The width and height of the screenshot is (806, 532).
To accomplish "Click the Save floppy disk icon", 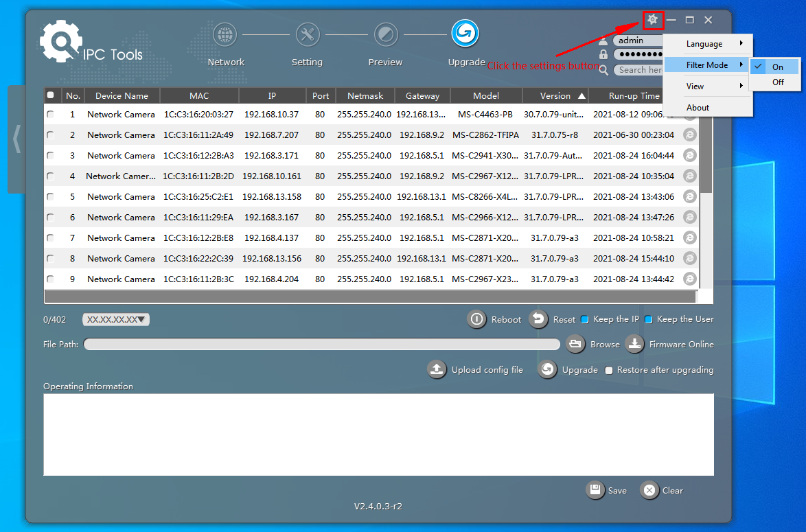I will pyautogui.click(x=595, y=490).
